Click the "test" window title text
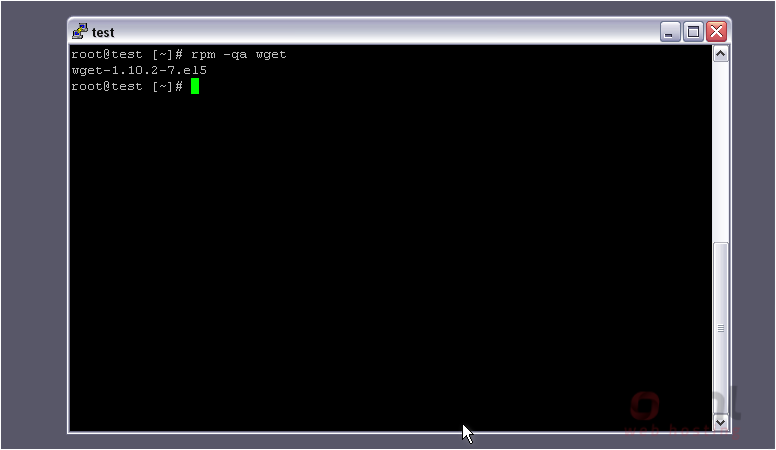The width and height of the screenshot is (776, 450). 103,33
